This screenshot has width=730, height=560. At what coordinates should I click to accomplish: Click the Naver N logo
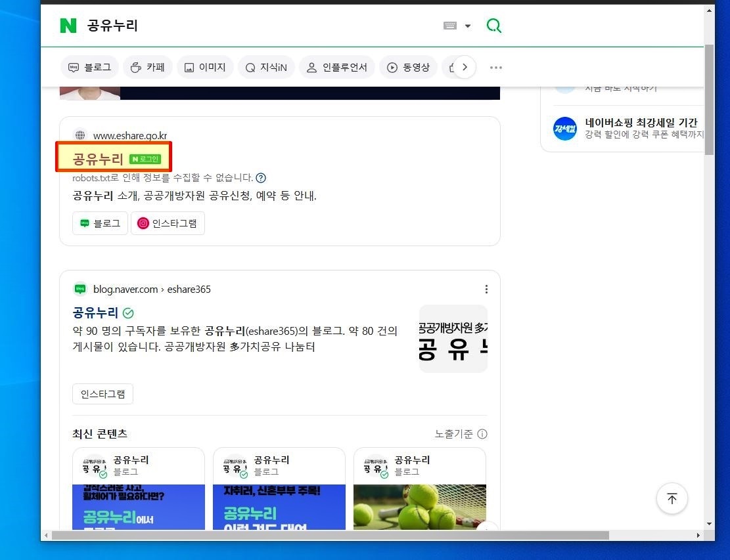click(x=68, y=26)
